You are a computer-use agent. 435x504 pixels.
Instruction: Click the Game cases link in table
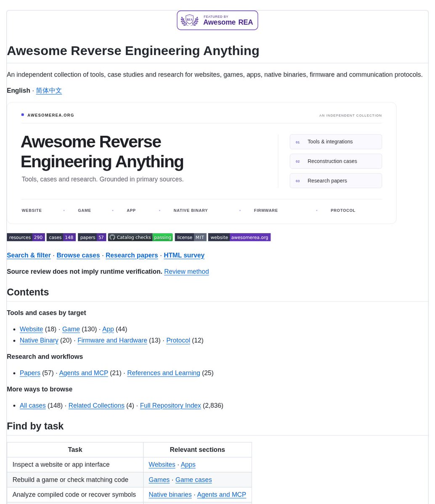[194, 480]
